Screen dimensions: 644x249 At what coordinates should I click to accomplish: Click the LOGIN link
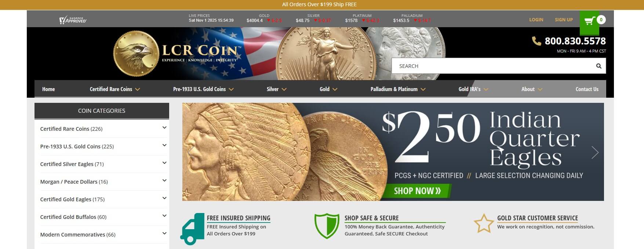click(x=536, y=20)
